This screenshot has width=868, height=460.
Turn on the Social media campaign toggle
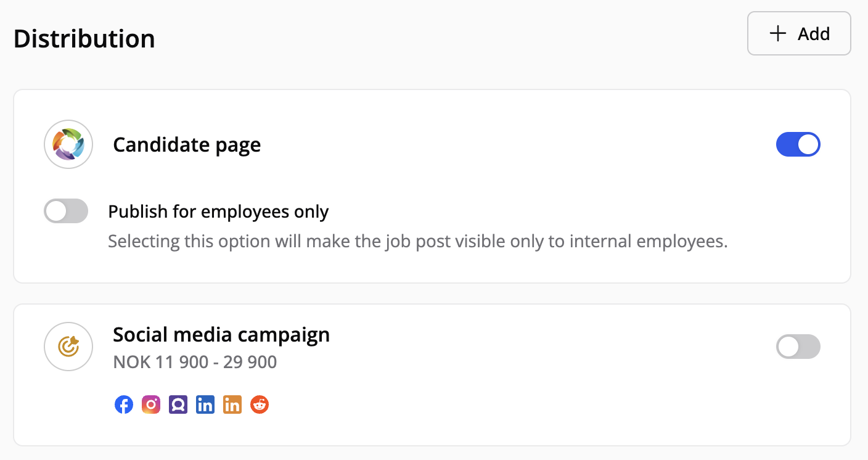click(x=798, y=347)
